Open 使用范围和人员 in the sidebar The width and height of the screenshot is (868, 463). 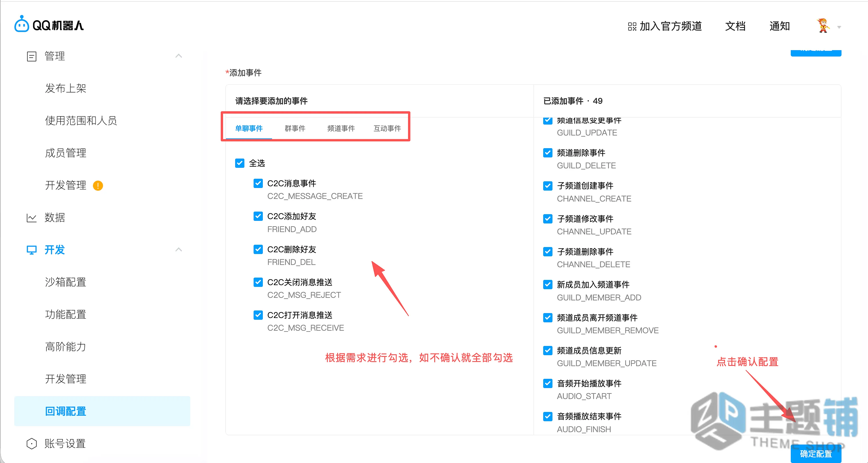[81, 121]
